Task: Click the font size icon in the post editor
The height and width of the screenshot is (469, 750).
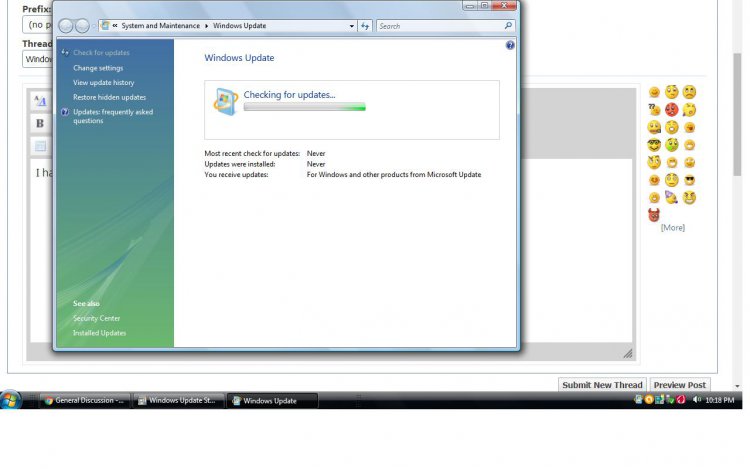Action: click(40, 101)
